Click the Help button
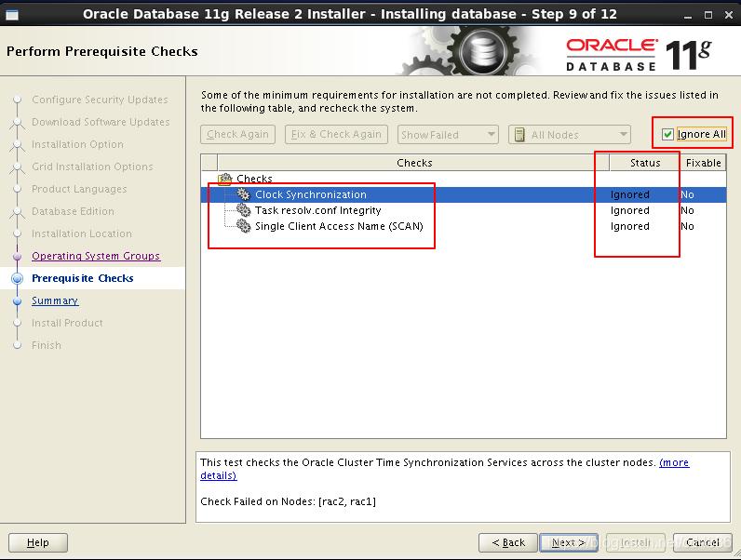The image size is (741, 560). click(x=38, y=542)
